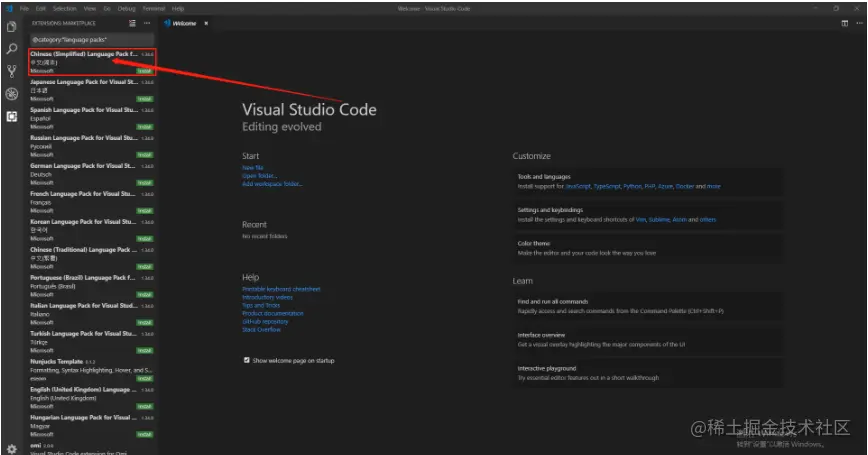Select Russian Language Pack title
Image resolution: width=868 pixels, height=455 pixels.
point(84,138)
